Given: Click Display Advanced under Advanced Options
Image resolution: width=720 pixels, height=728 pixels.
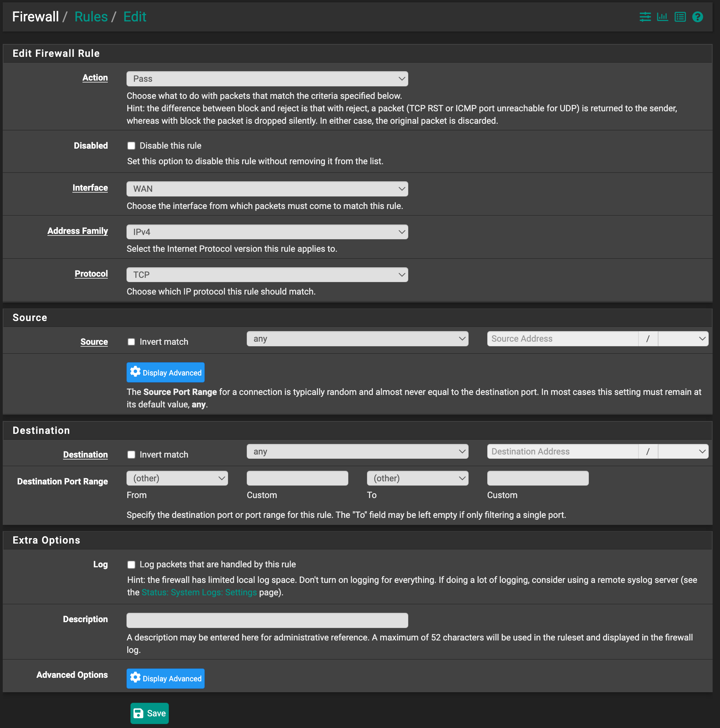Looking at the screenshot, I should click(165, 679).
